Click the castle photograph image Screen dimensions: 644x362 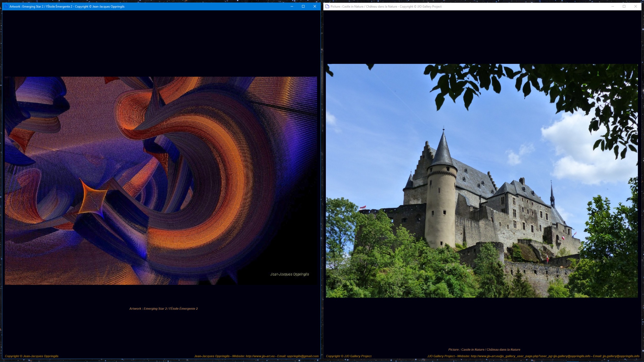(482, 180)
